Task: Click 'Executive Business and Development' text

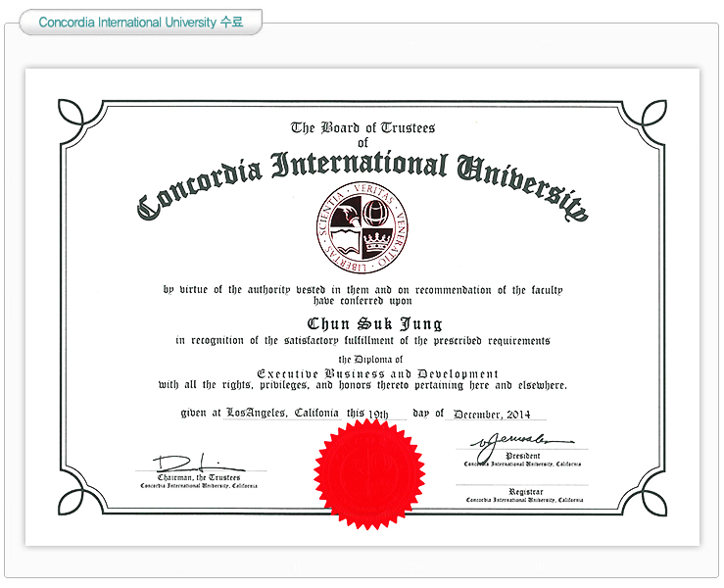Action: (x=377, y=373)
